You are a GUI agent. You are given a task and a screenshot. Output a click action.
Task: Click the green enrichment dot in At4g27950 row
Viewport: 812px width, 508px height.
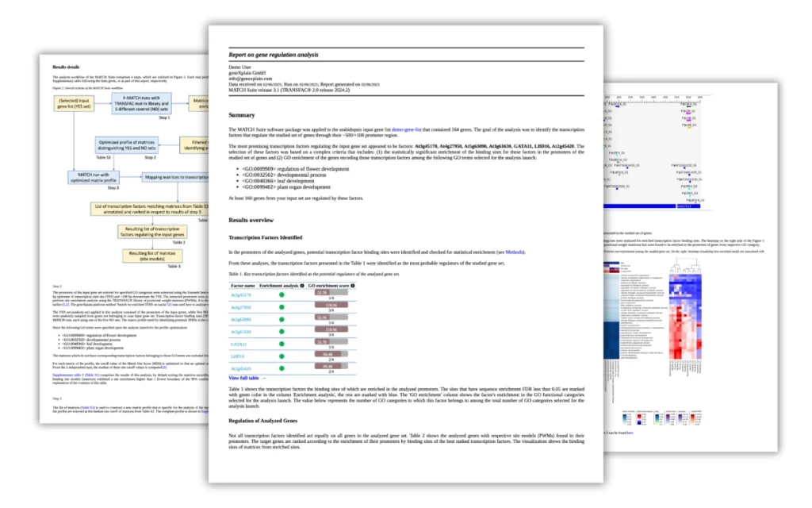pyautogui.click(x=282, y=307)
